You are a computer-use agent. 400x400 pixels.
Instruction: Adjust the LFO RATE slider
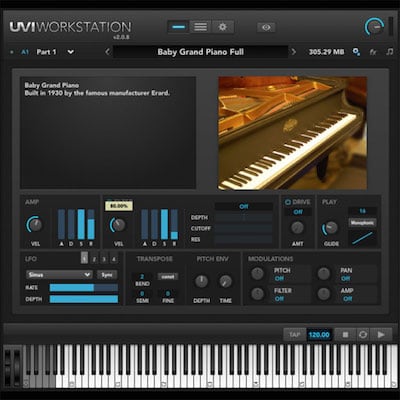(x=84, y=287)
